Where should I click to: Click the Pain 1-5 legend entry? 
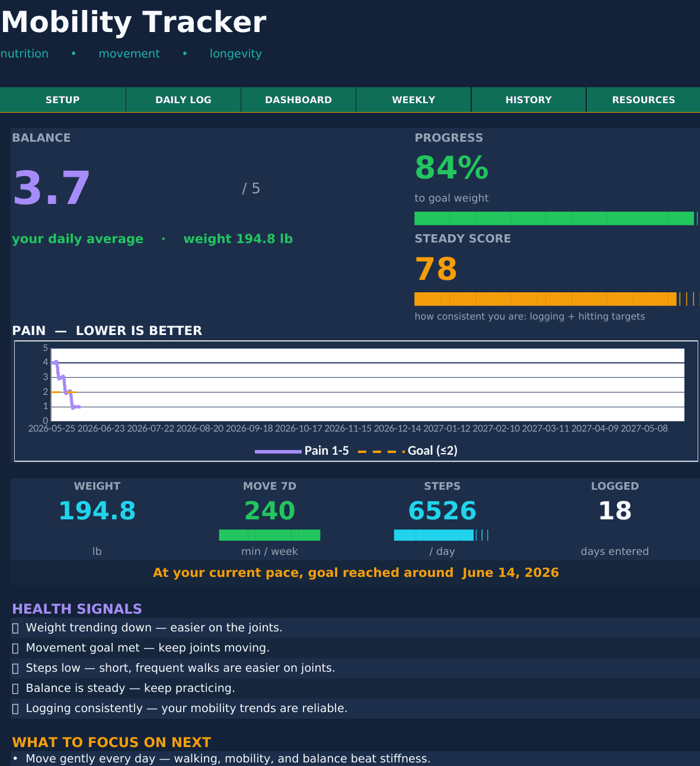[x=302, y=451]
